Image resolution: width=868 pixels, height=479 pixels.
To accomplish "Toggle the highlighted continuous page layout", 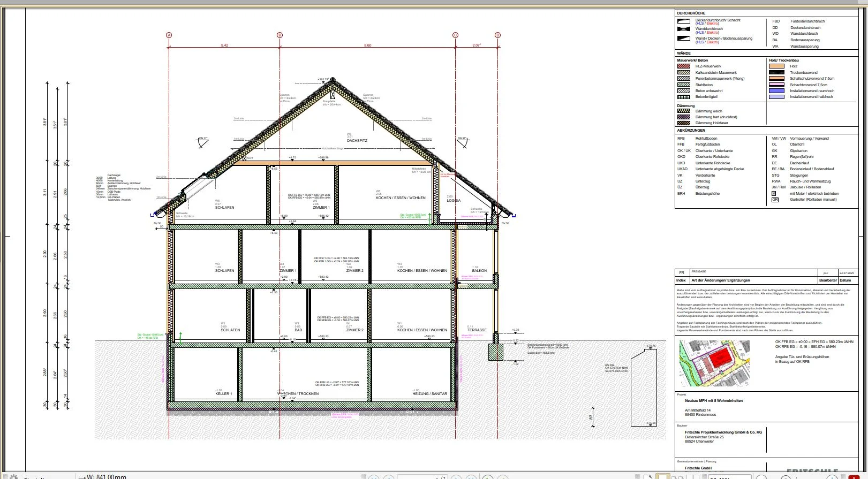I will (x=663, y=477).
